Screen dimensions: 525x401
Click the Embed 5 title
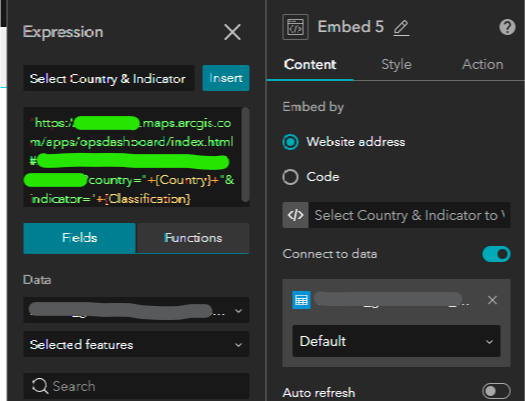point(351,27)
